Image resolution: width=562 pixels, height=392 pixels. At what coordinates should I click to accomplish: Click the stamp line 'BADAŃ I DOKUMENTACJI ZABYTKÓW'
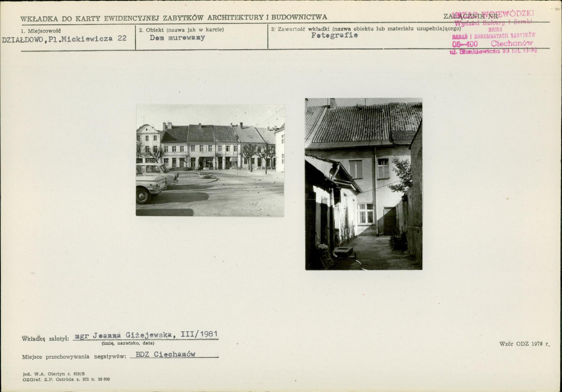[x=494, y=36]
